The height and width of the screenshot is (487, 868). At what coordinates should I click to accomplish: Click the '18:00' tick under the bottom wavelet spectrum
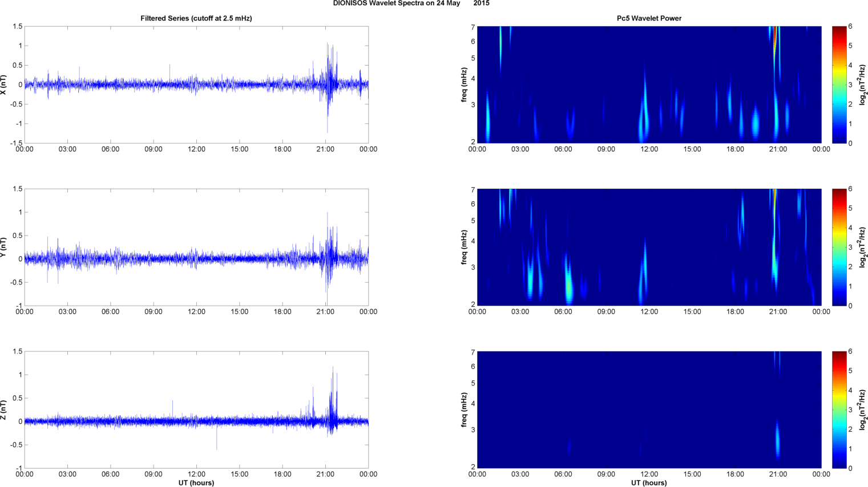pos(735,474)
